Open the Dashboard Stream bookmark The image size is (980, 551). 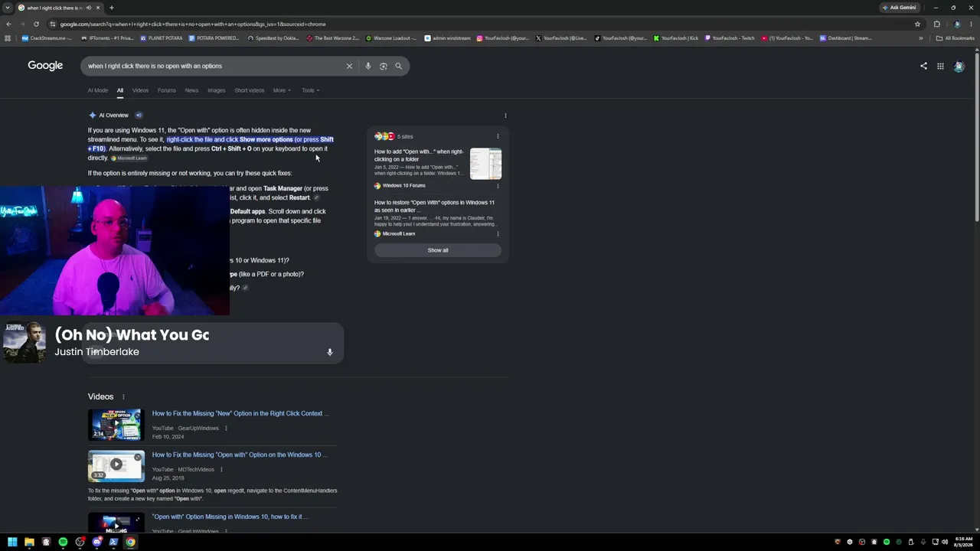(x=846, y=38)
